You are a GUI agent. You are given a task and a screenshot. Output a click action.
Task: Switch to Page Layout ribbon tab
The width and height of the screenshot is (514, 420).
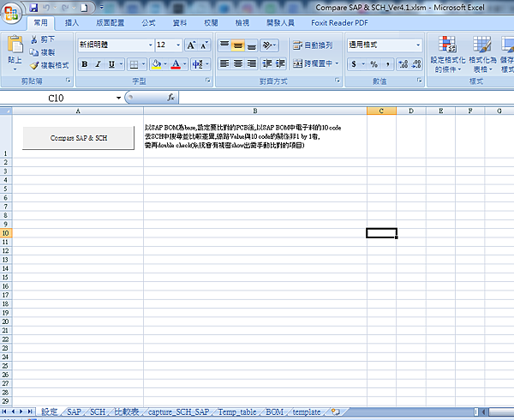click(111, 23)
